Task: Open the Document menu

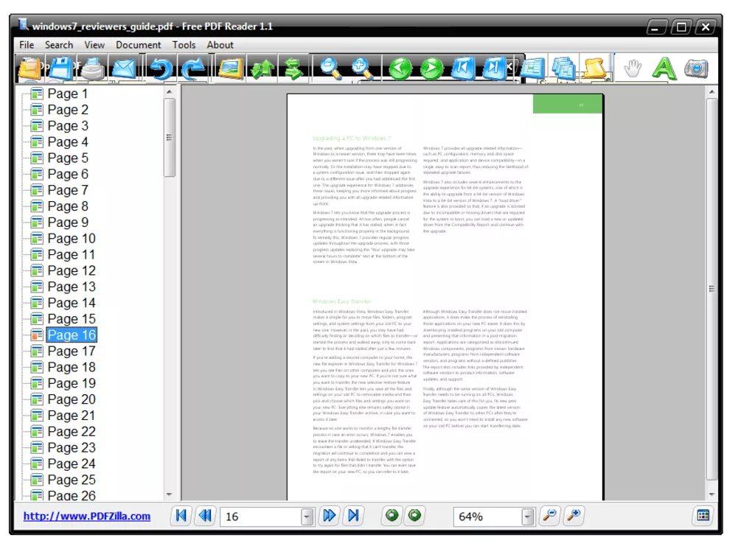Action: coord(138,45)
